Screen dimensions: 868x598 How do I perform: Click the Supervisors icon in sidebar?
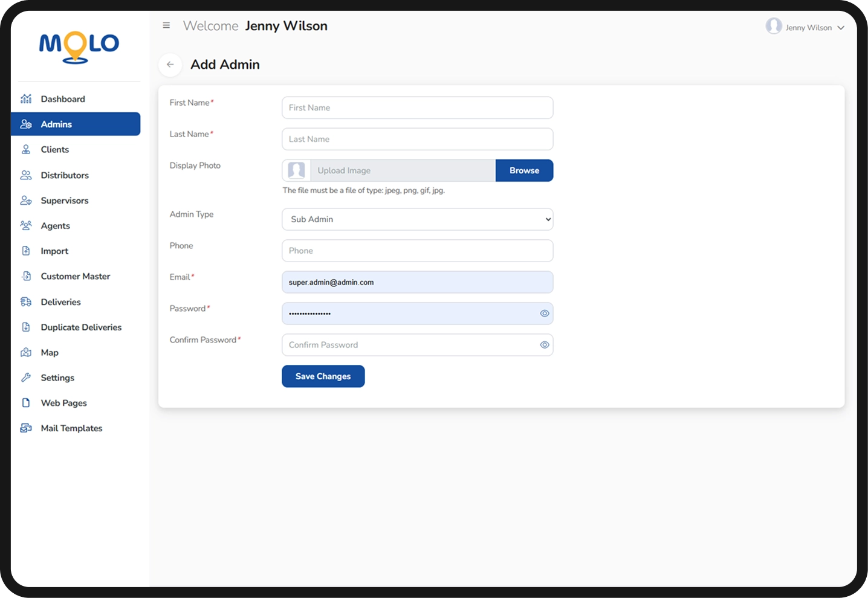coord(26,201)
